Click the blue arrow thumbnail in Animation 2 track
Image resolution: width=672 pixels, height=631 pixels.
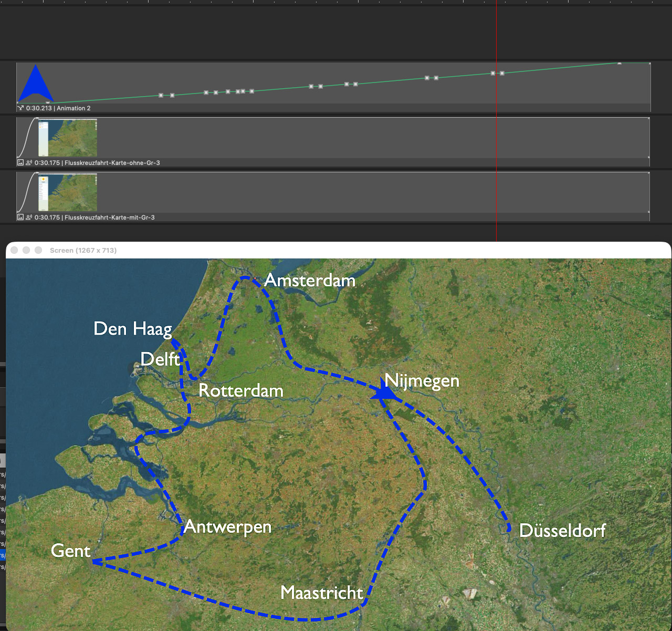[x=35, y=84]
